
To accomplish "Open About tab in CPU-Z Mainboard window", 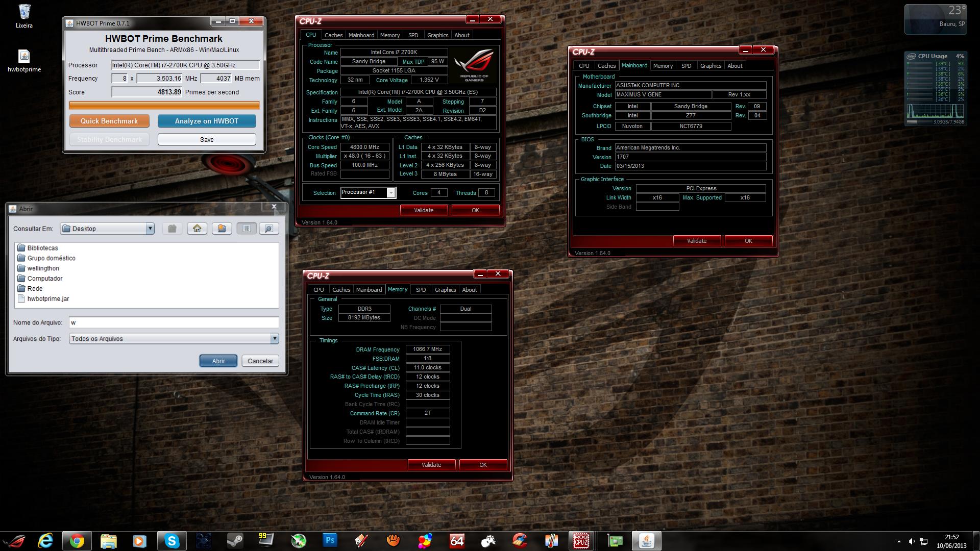I will pyautogui.click(x=735, y=66).
